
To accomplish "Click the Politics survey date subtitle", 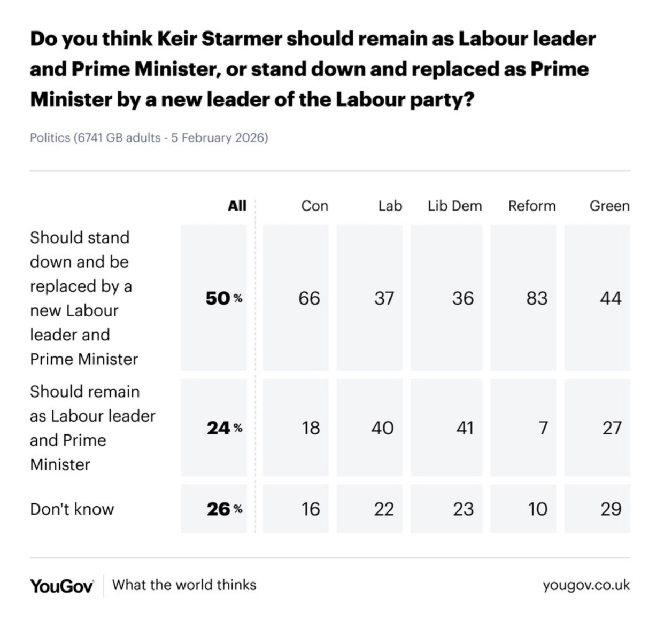I will tap(149, 138).
